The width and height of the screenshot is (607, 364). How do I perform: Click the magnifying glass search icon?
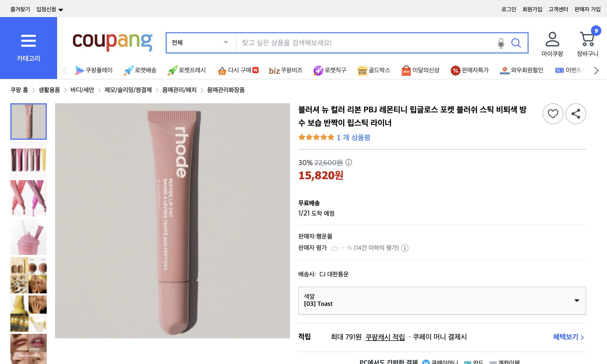[516, 43]
